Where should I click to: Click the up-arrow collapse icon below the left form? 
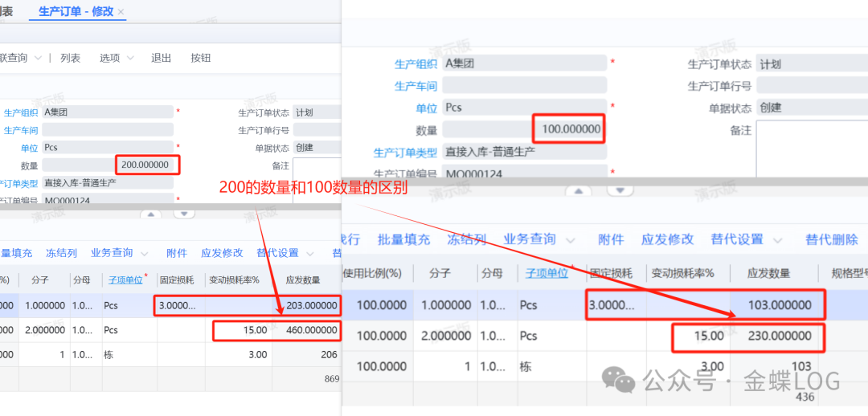click(x=149, y=214)
